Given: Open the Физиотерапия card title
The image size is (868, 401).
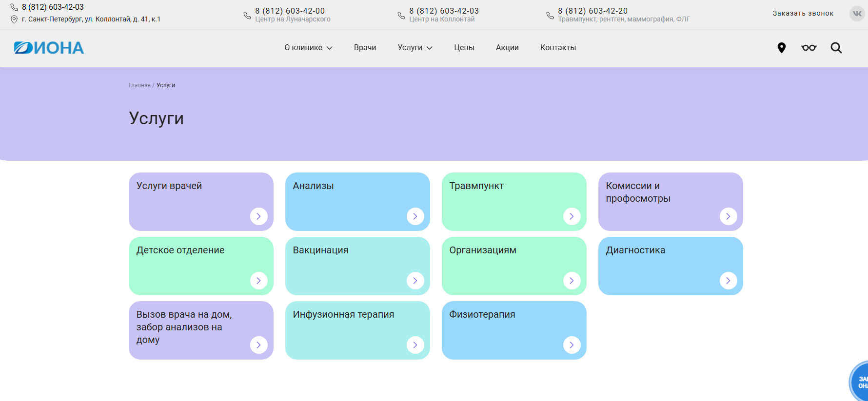Looking at the screenshot, I should (x=482, y=314).
